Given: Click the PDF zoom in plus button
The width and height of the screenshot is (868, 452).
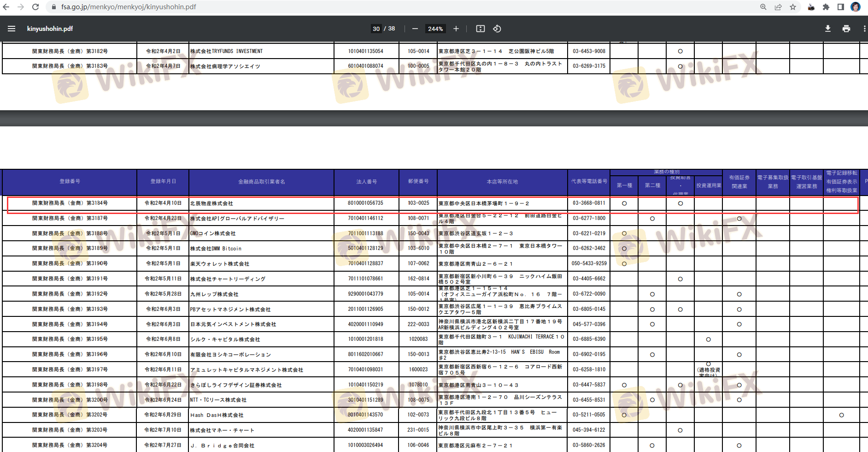Looking at the screenshot, I should [456, 29].
